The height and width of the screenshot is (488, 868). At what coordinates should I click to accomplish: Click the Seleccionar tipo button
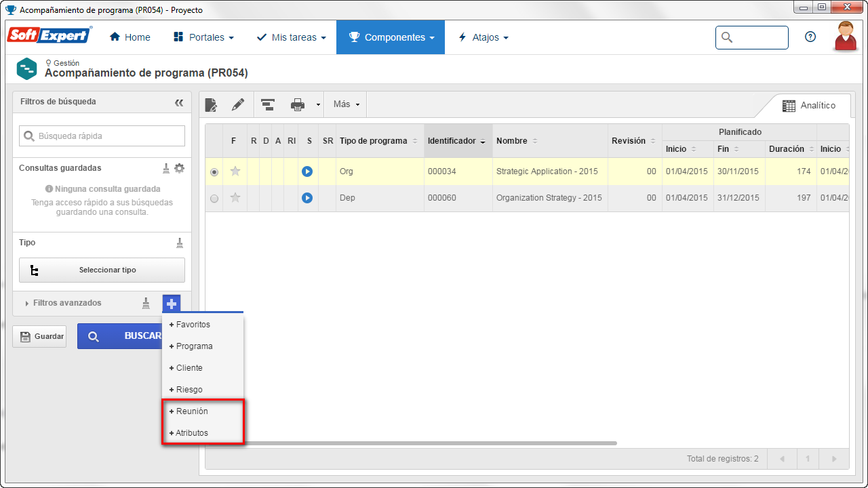tap(102, 270)
